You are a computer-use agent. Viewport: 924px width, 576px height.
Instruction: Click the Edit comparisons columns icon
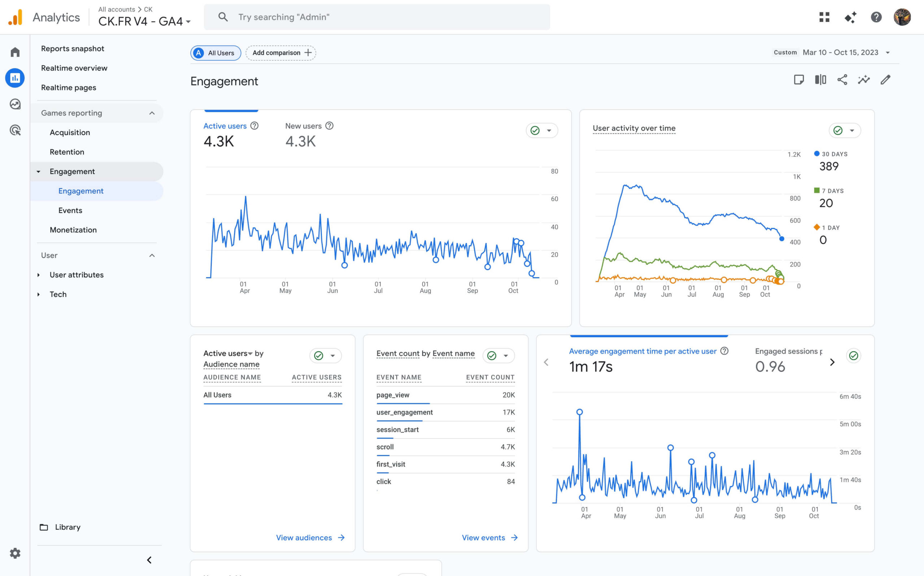(x=820, y=79)
